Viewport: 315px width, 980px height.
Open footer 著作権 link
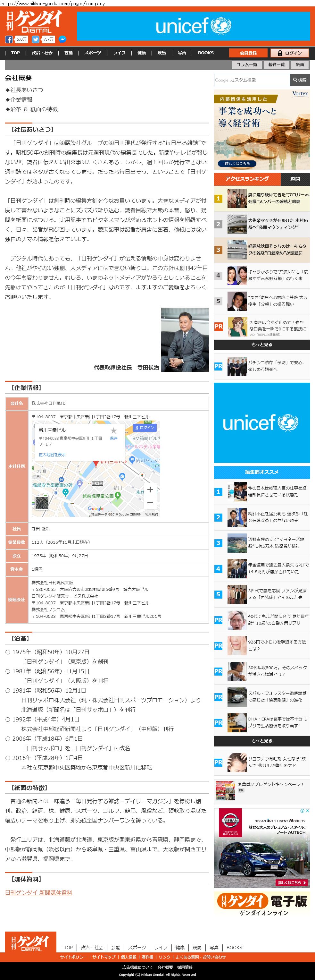coord(147,957)
